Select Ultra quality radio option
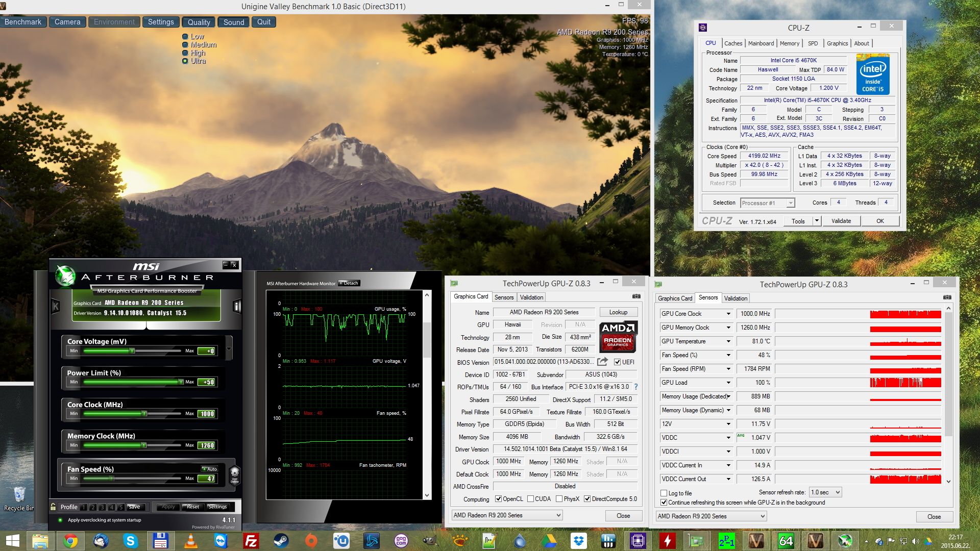The height and width of the screenshot is (551, 980). tap(194, 61)
